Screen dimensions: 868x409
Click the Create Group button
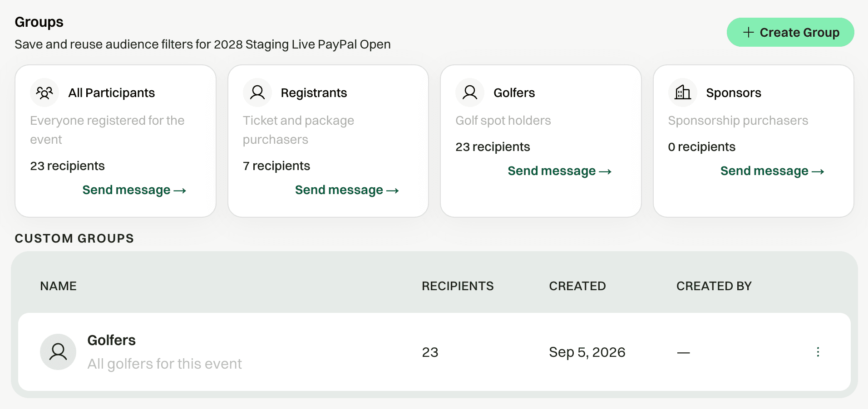pyautogui.click(x=790, y=32)
